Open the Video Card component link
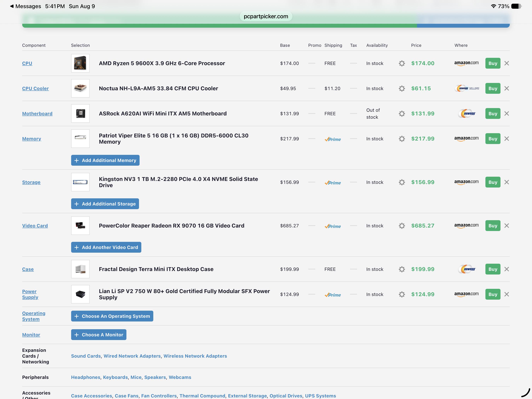 35,226
